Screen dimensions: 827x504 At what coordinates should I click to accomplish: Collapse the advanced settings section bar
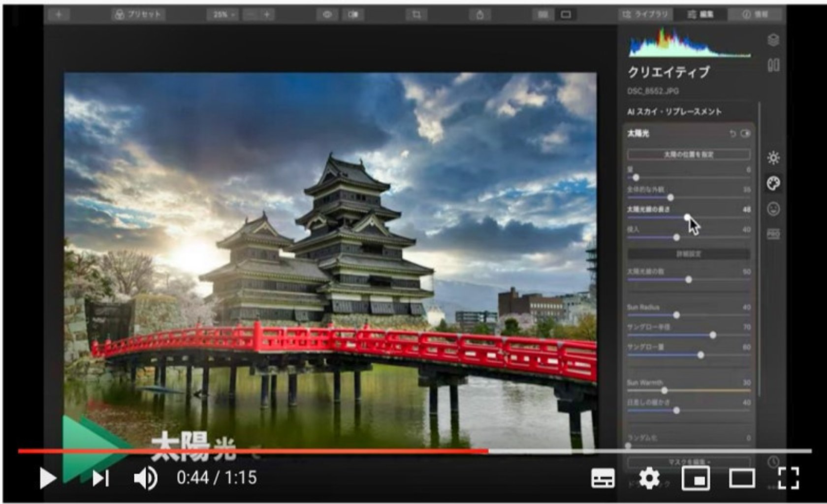689,254
